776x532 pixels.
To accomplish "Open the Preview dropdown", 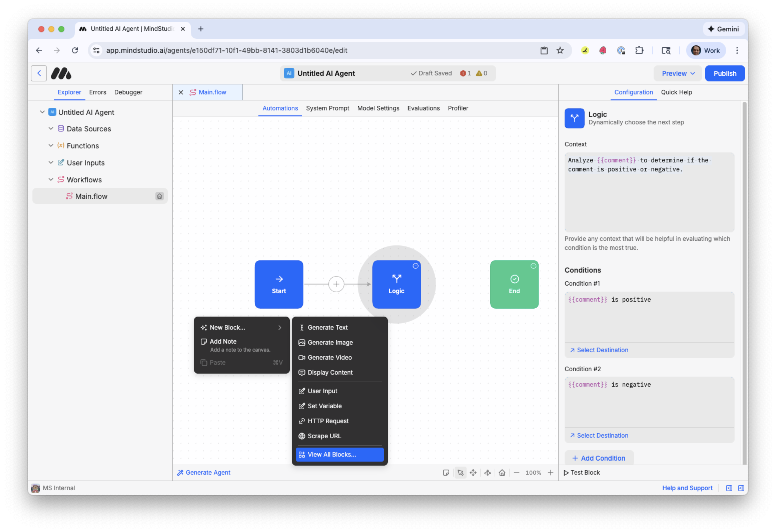I will [x=677, y=73].
